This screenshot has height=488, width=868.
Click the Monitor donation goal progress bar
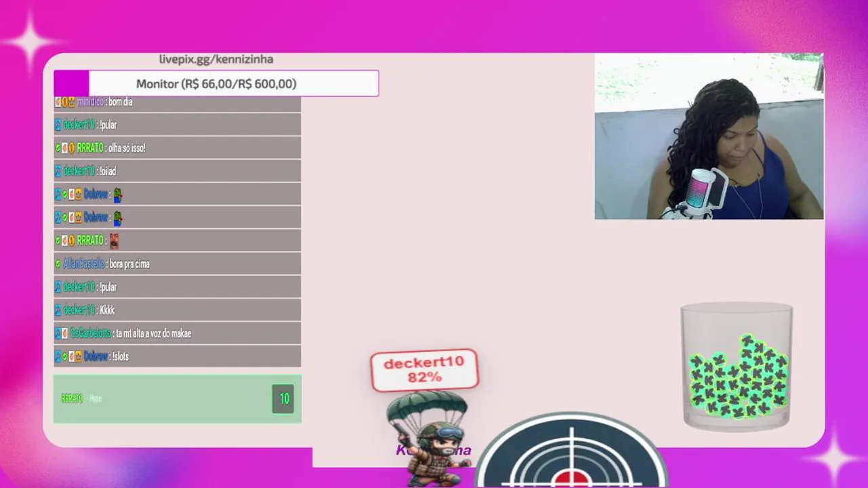point(216,83)
